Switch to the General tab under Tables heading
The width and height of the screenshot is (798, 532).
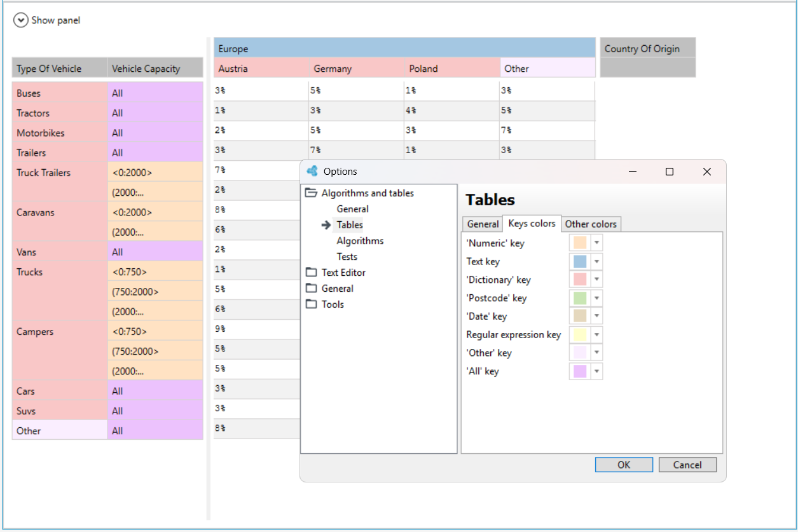point(483,224)
